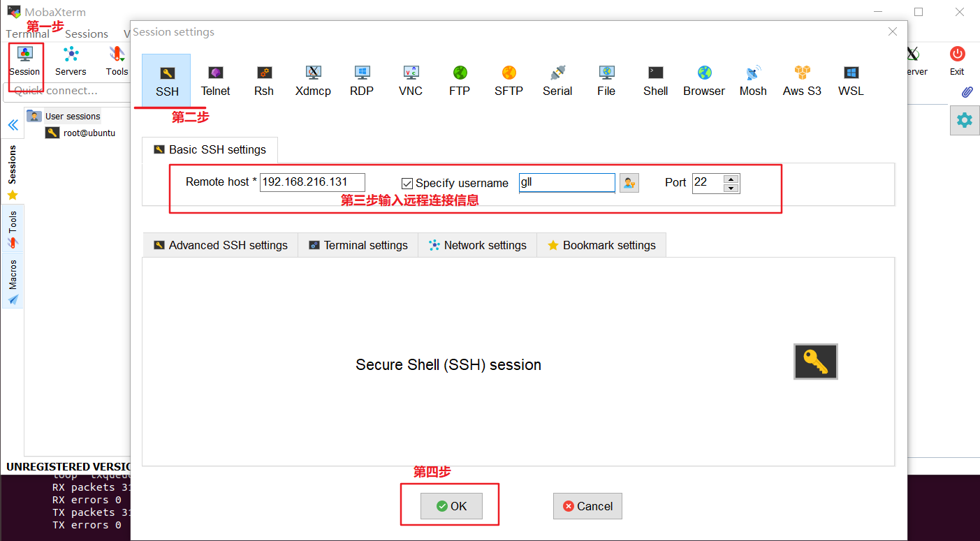The height and width of the screenshot is (541, 980).
Task: Select the RDP session type
Action: (x=362, y=80)
